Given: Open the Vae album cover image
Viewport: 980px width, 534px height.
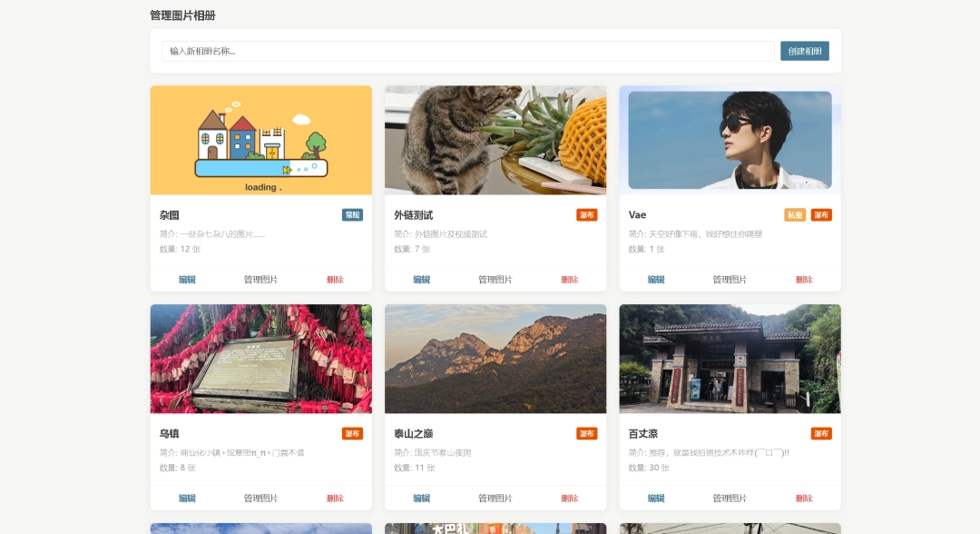Looking at the screenshot, I should coord(730,140).
